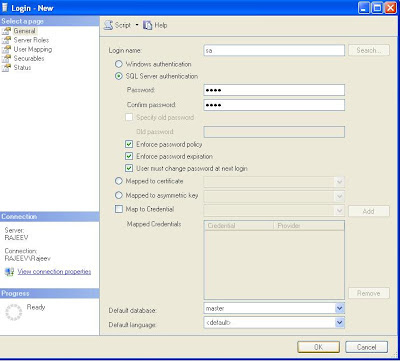
Task: Select Mapped to certificate radio button
Action: (118, 181)
